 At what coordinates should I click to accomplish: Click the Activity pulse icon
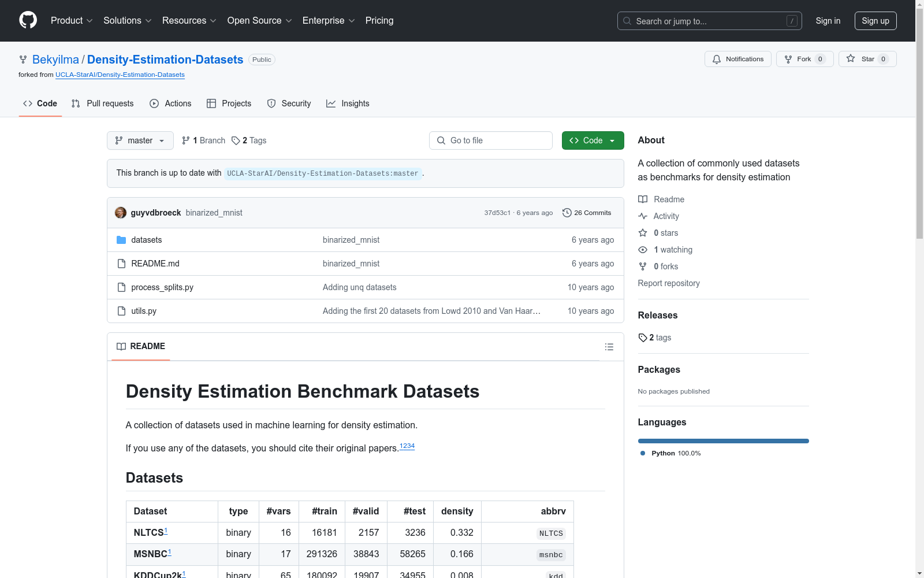tap(643, 216)
